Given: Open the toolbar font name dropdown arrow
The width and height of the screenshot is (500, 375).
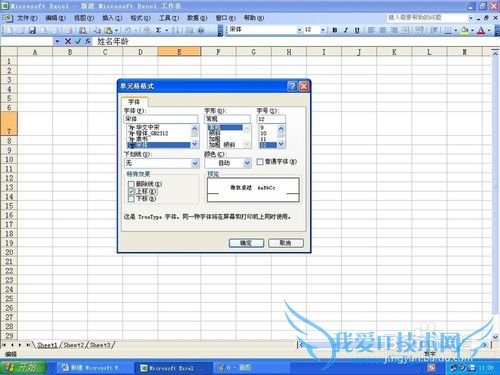Looking at the screenshot, I should tap(299, 30).
